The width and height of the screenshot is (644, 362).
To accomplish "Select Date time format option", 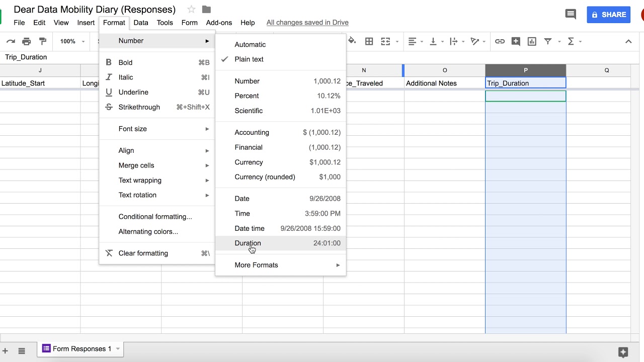I will pyautogui.click(x=281, y=228).
